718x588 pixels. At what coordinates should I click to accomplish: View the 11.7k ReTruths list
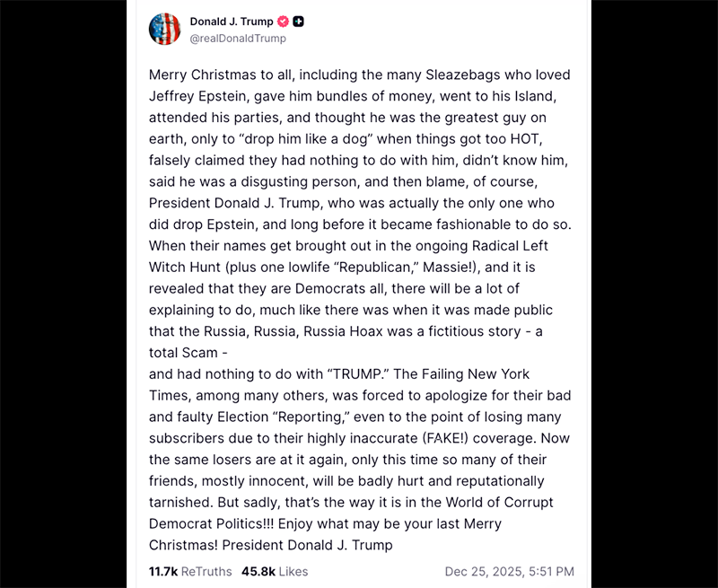coord(190,572)
